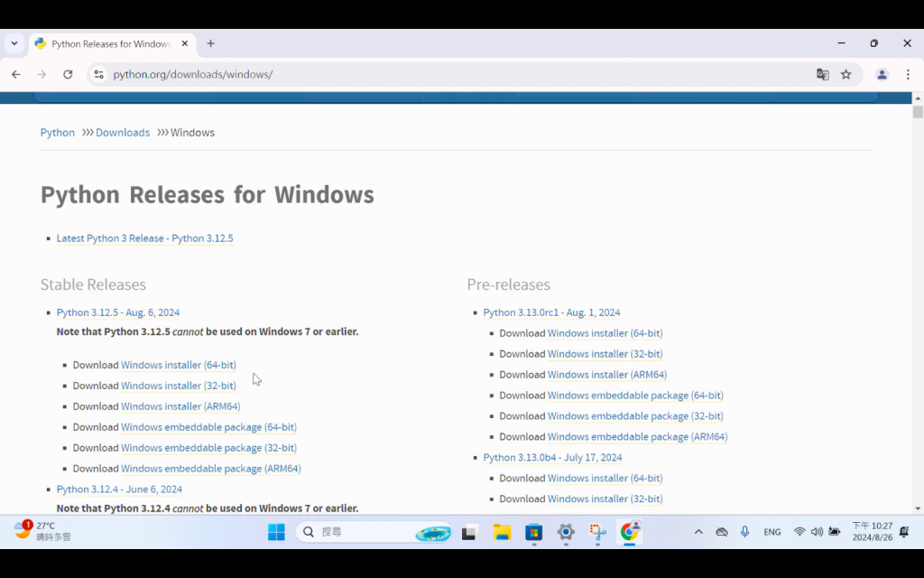Open Task View from the taskbar

469,532
